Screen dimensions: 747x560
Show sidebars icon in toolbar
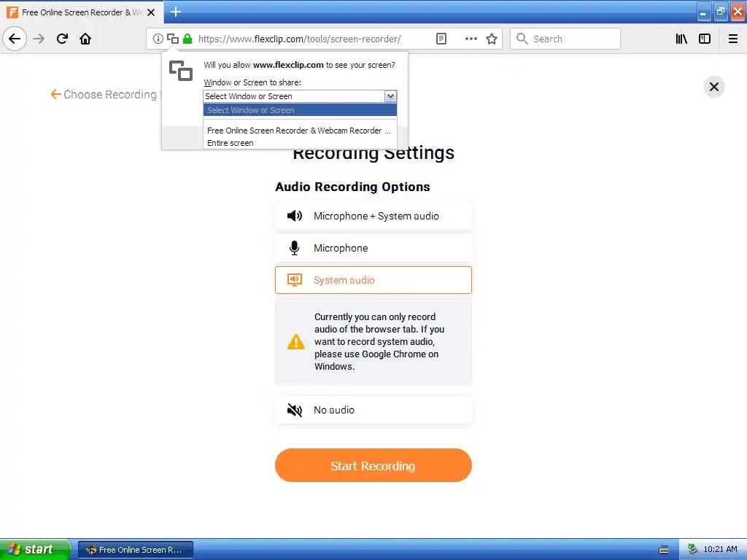point(705,39)
